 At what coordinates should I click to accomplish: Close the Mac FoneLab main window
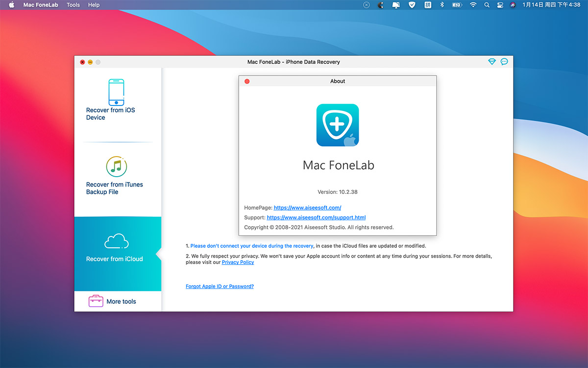pos(82,62)
